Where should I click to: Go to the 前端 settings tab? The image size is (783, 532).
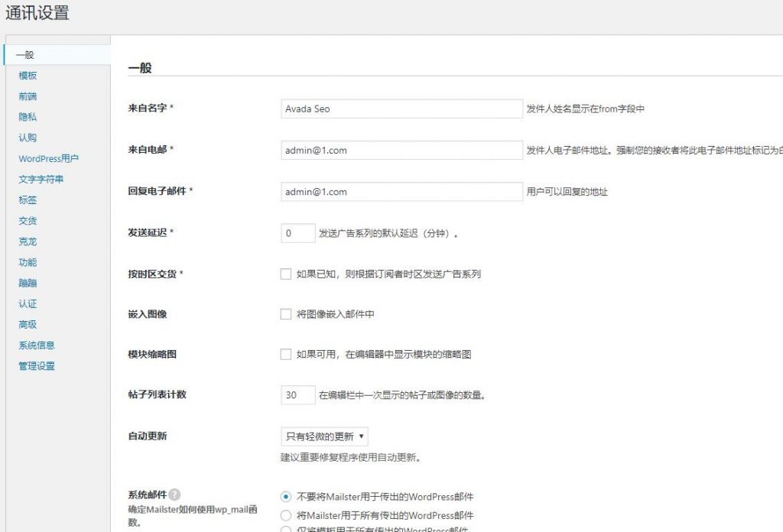click(x=28, y=96)
